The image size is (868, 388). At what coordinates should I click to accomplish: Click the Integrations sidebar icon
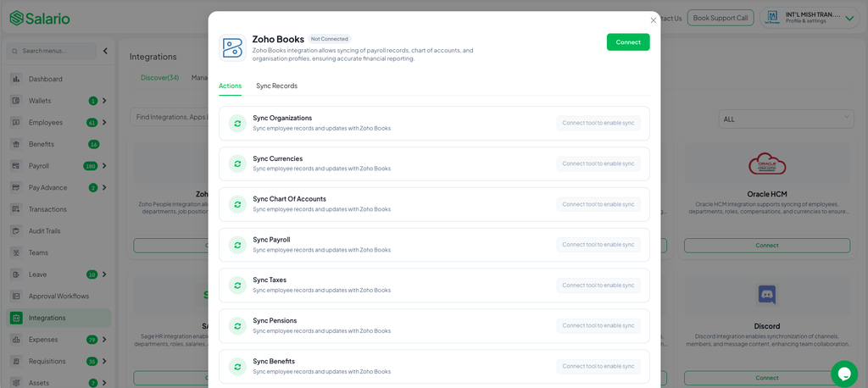[x=16, y=318]
